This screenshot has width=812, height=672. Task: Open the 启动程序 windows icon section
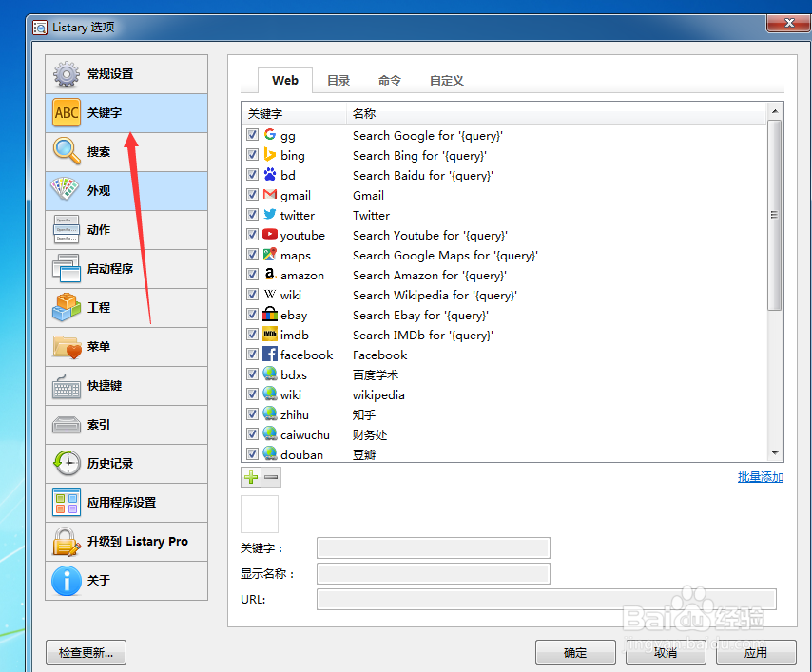click(x=67, y=268)
